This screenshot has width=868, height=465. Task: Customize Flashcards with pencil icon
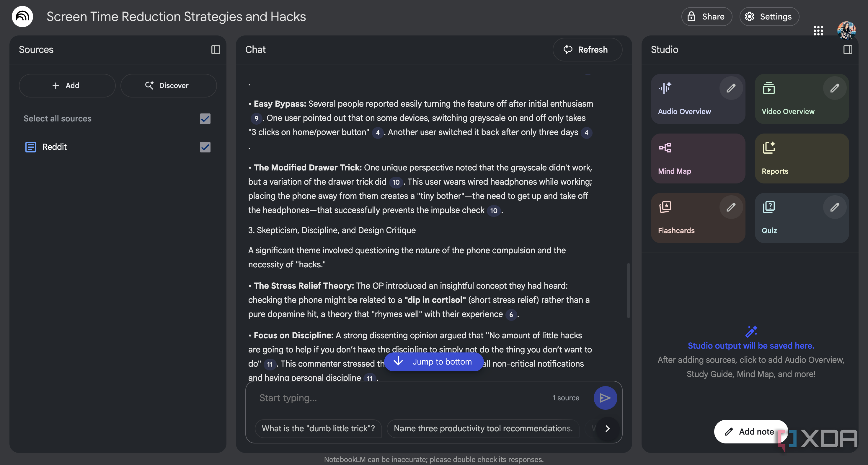point(731,207)
